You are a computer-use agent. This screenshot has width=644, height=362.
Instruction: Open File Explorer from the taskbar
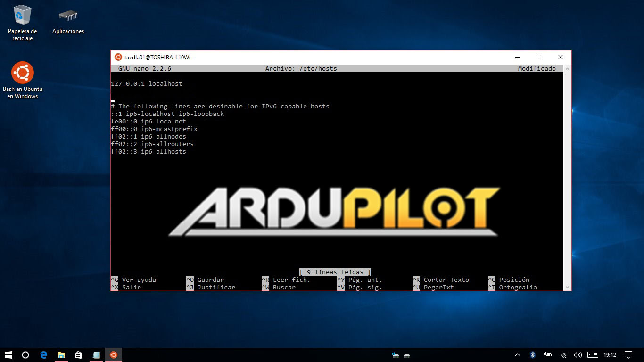[61, 355]
